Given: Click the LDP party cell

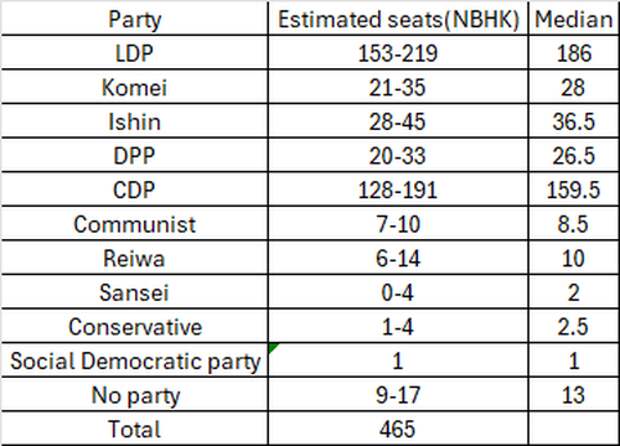Looking at the screenshot, I should tap(134, 53).
